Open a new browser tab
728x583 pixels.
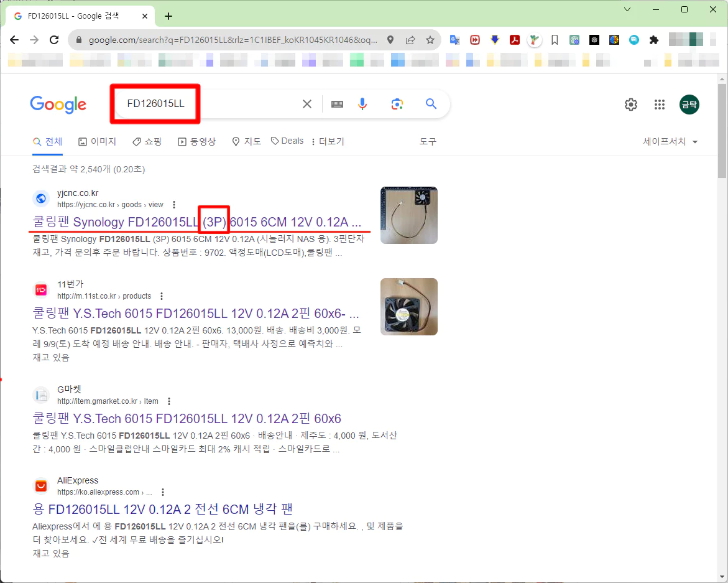pyautogui.click(x=168, y=16)
